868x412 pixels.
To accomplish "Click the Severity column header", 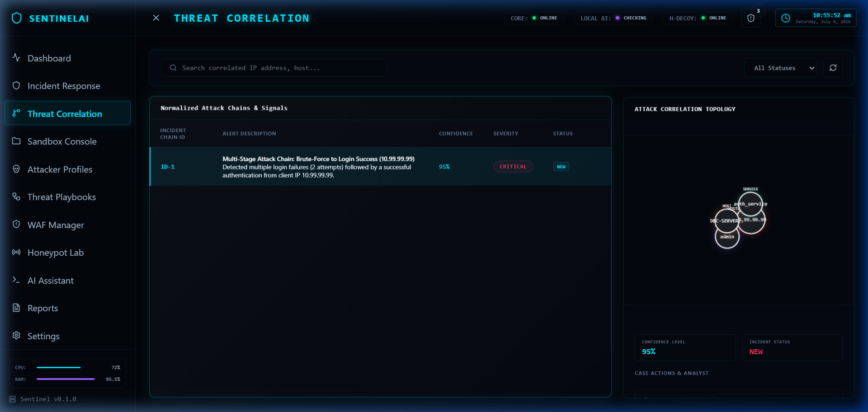I will pos(506,134).
